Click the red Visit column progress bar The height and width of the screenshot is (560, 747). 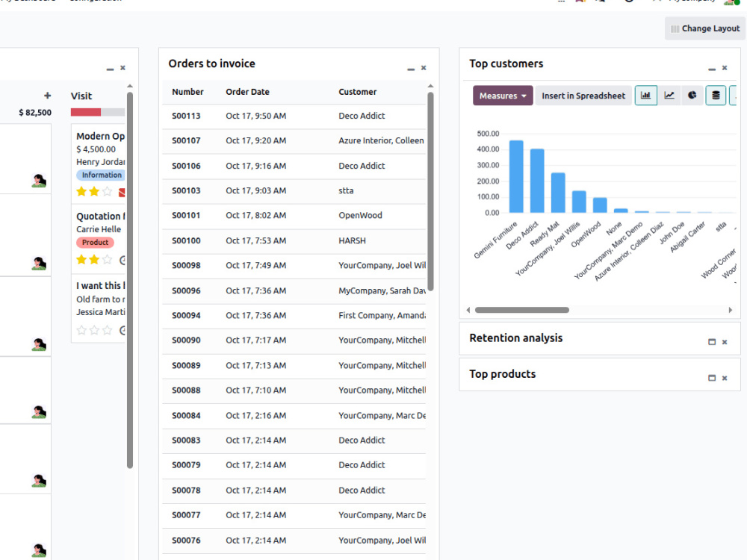tap(86, 113)
